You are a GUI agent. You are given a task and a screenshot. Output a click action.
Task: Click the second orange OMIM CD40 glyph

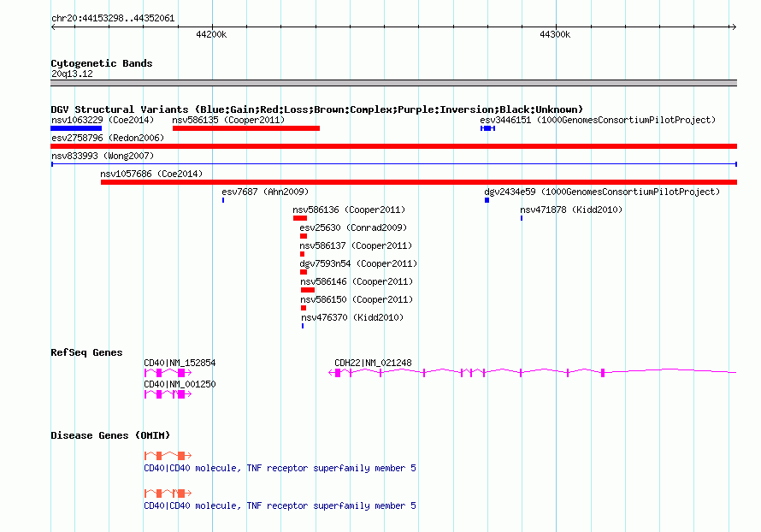click(x=168, y=494)
